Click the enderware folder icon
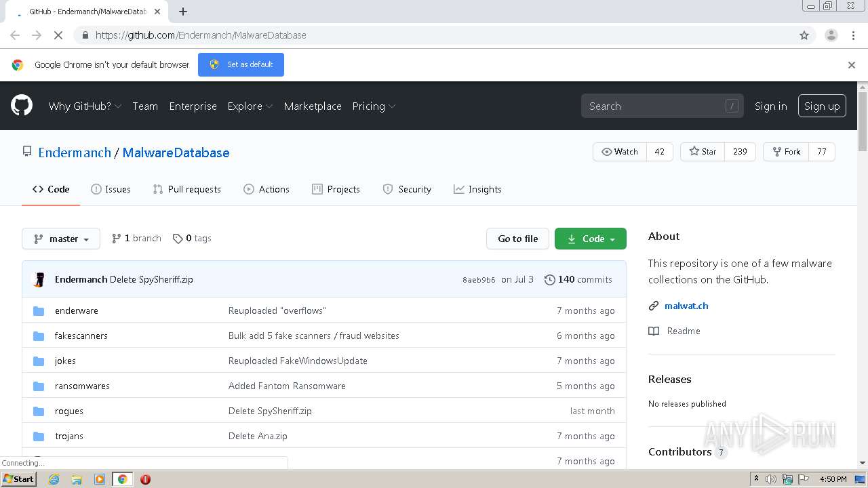 (x=39, y=310)
